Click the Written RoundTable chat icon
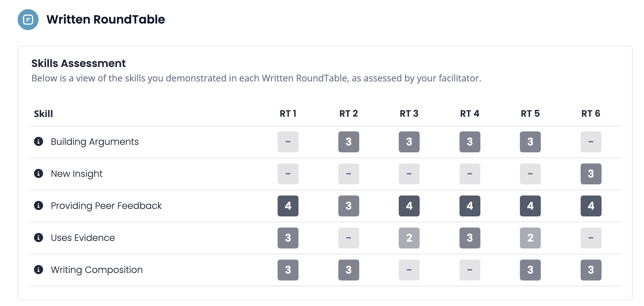644x306 pixels. pos(28,20)
